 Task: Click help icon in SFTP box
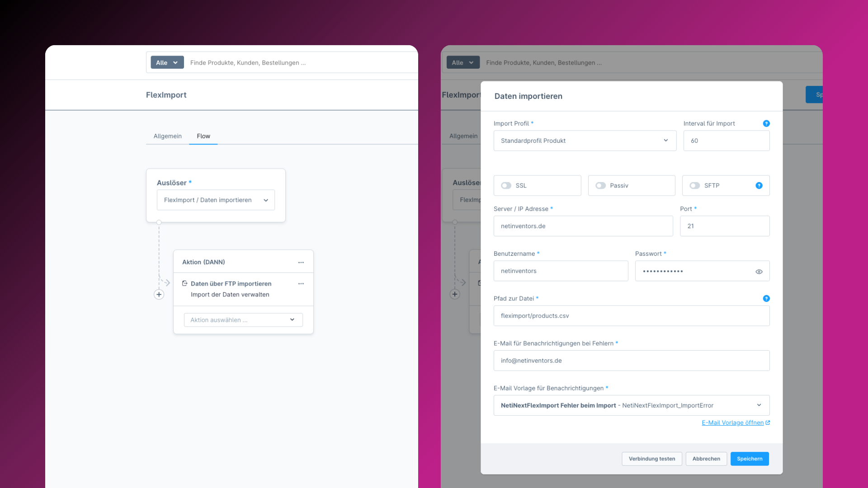pos(759,186)
